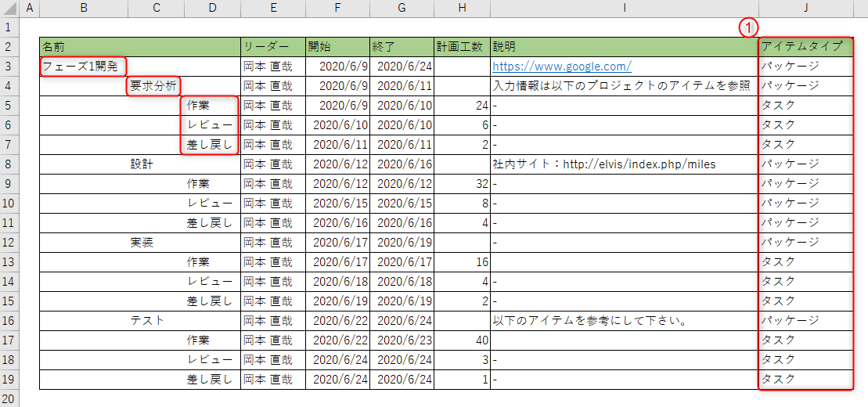The height and width of the screenshot is (407, 868).
Task: Select the 実装 cell
Action: (x=142, y=243)
